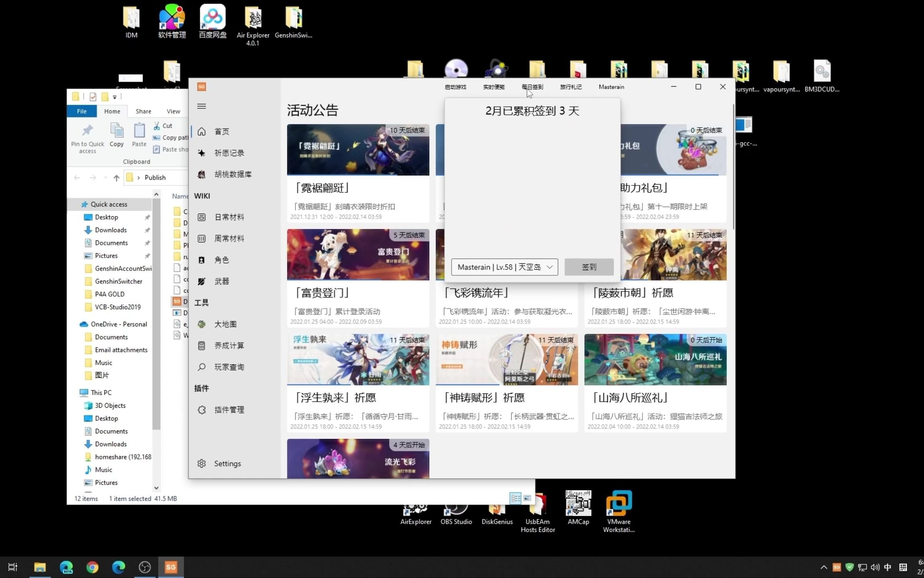Screen dimensions: 924x578
Task: Switch to the Share ribbon tab
Action: coord(143,111)
